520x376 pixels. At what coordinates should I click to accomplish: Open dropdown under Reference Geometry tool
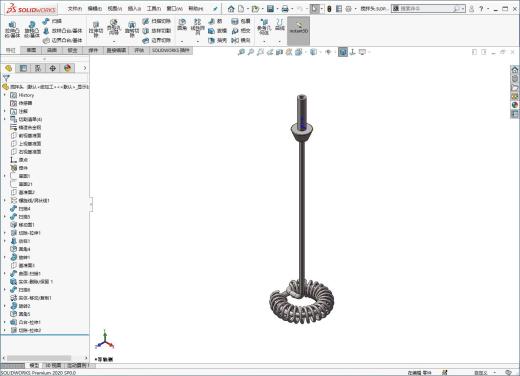tap(264, 41)
